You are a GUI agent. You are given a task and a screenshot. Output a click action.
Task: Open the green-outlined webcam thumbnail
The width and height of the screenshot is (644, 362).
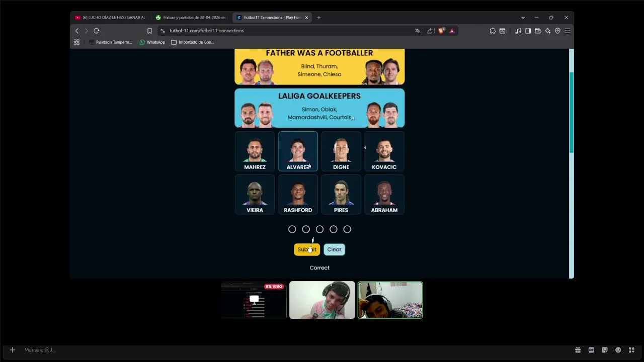[x=390, y=300]
